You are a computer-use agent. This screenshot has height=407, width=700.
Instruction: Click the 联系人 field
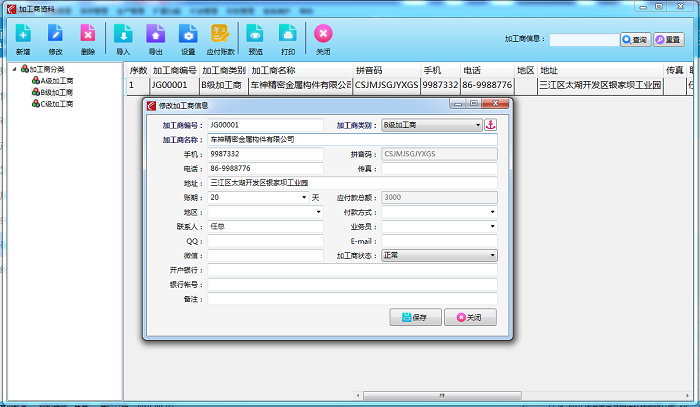265,226
